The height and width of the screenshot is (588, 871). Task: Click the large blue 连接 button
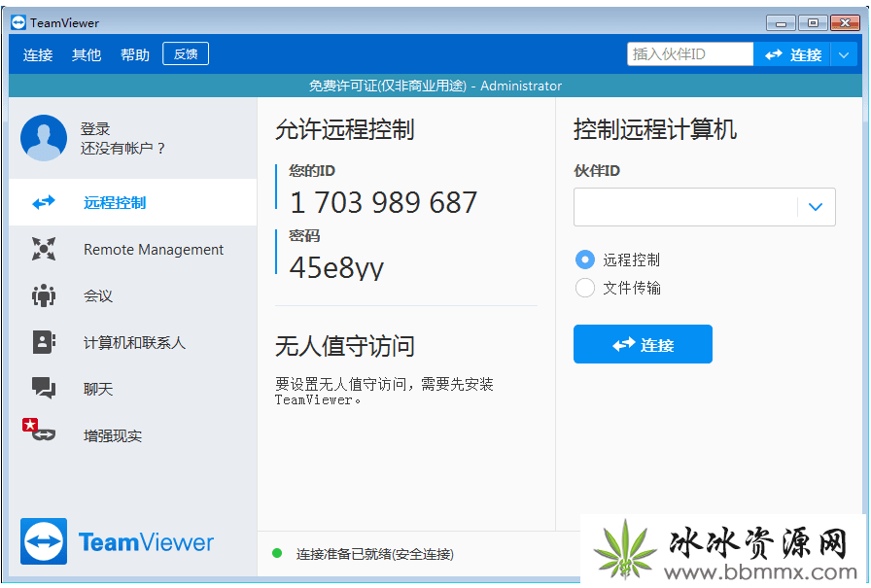[x=643, y=344]
